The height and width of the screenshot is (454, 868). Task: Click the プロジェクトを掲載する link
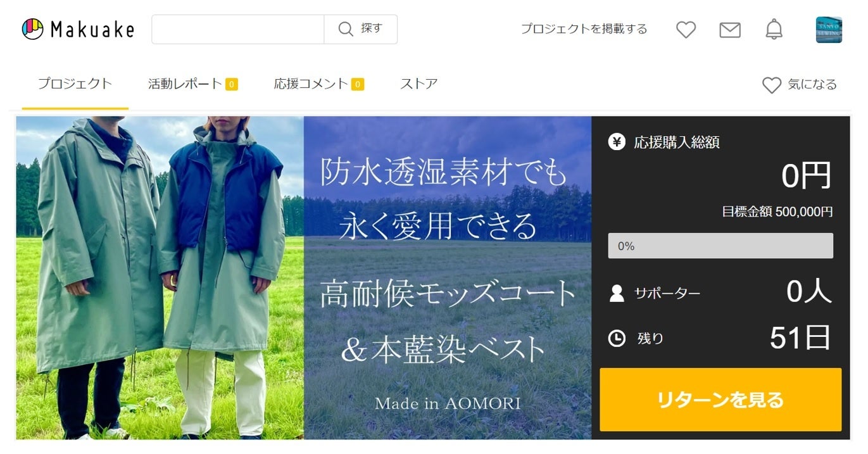584,29
